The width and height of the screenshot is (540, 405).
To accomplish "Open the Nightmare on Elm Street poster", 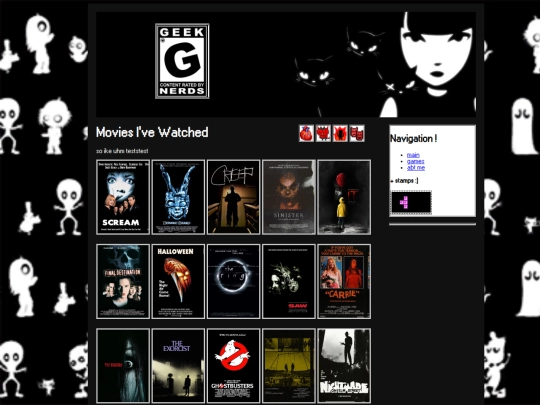I will [344, 366].
